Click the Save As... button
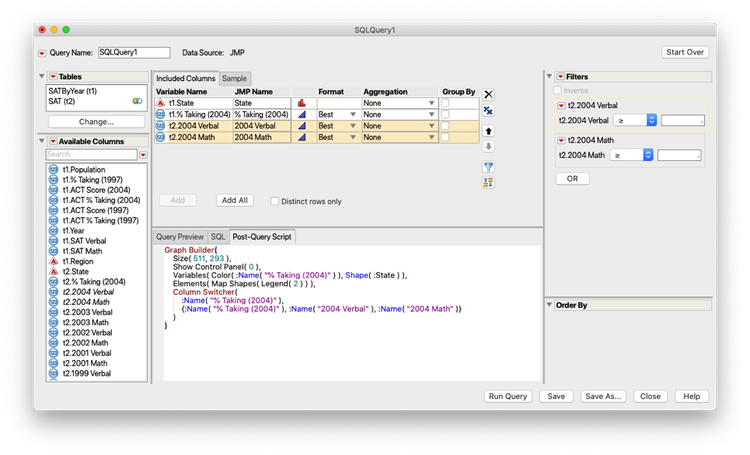Image resolution: width=750 pixels, height=455 pixels. pyautogui.click(x=603, y=397)
